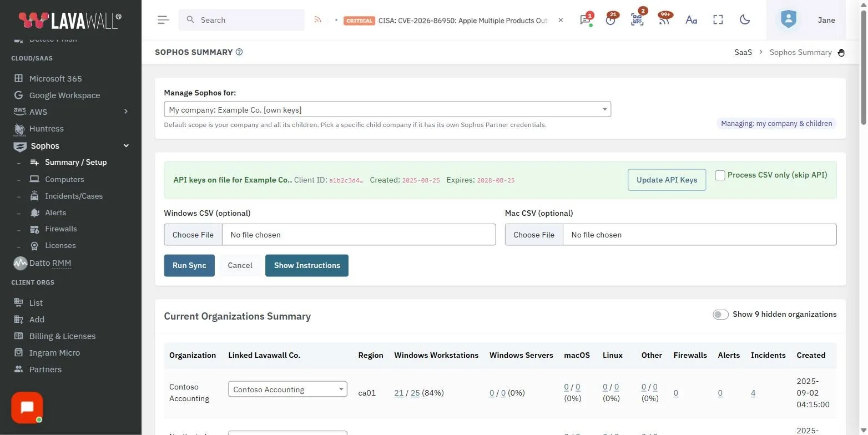Open Billing & Licenses in sidebar
The width and height of the screenshot is (868, 435).
pos(62,336)
